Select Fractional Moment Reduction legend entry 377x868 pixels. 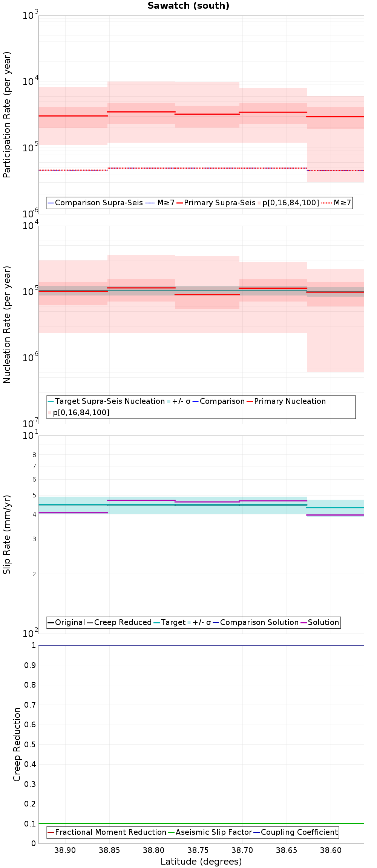[x=107, y=832]
